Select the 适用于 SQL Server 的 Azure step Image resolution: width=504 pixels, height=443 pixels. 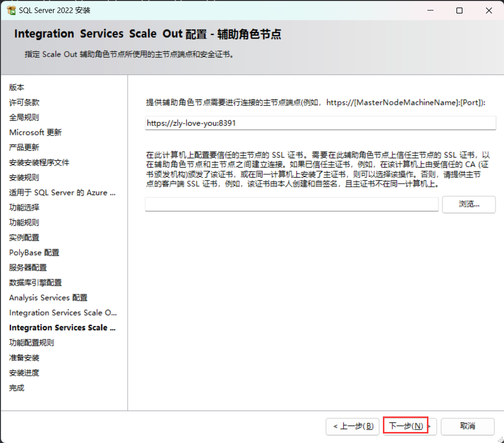coord(63,193)
